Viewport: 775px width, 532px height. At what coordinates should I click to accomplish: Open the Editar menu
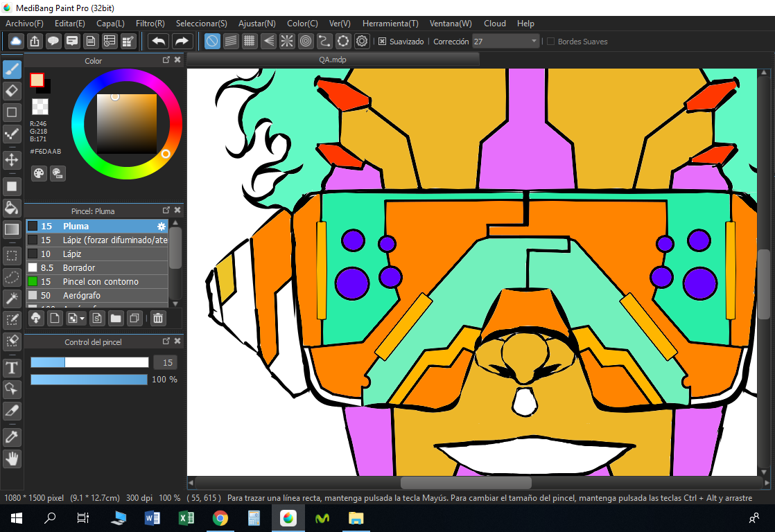click(x=70, y=24)
